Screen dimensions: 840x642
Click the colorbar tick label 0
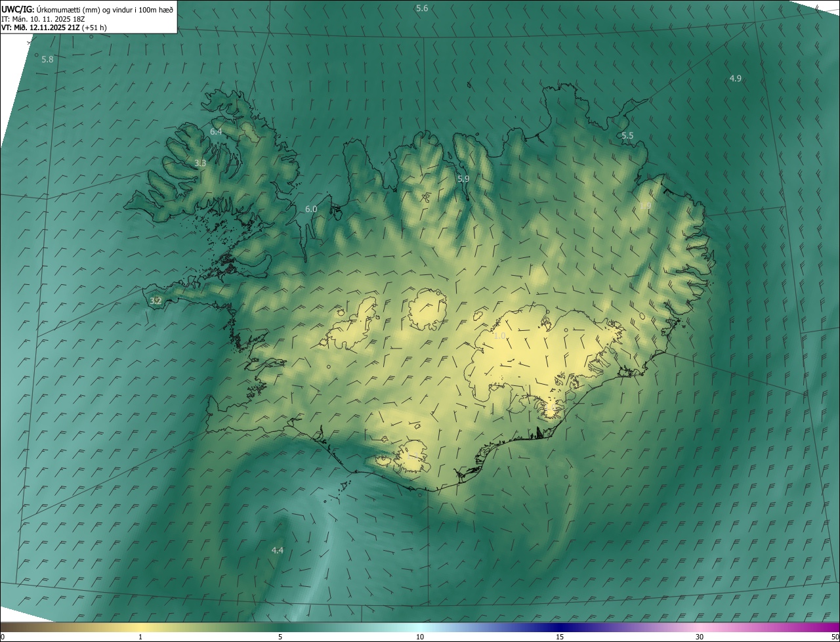(x=3, y=637)
